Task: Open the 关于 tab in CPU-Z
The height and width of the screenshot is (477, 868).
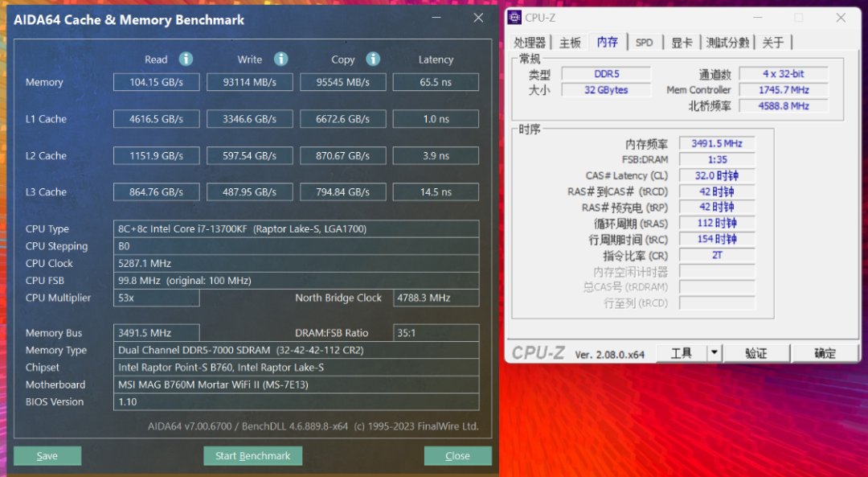Action: pos(773,42)
